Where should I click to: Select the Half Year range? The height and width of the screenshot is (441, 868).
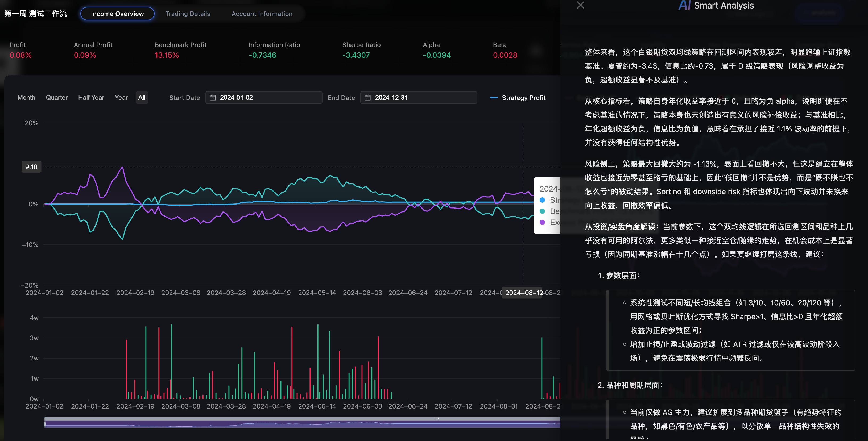(91, 98)
